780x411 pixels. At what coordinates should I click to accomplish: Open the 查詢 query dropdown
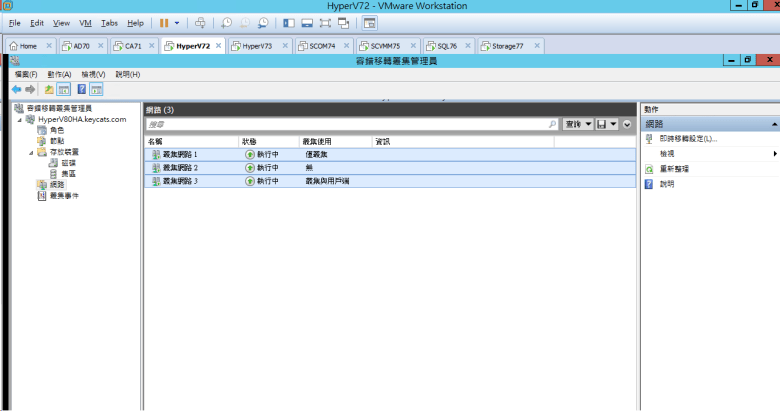coord(575,124)
